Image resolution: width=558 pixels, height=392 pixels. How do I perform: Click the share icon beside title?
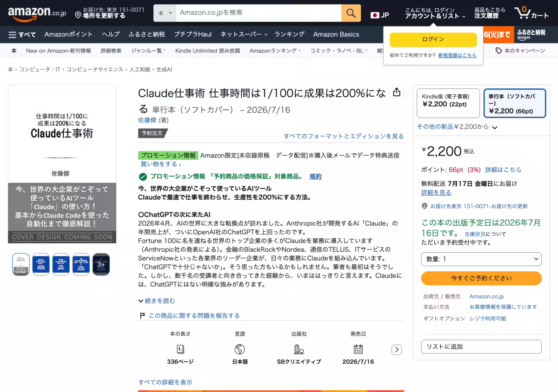click(396, 92)
